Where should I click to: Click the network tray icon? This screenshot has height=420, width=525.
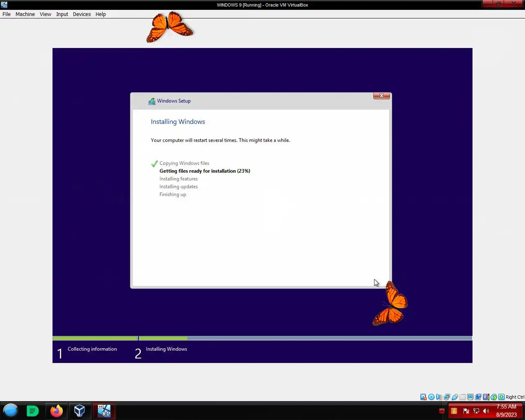tap(476, 411)
